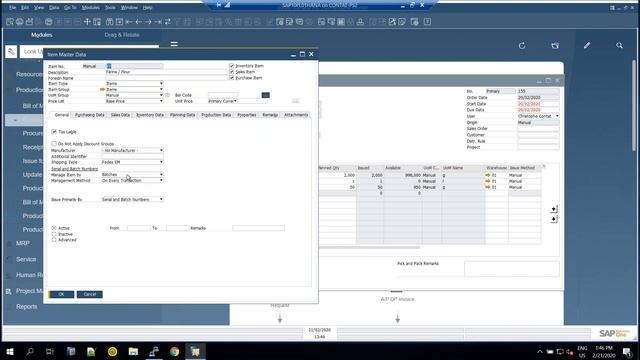Select the Active radio button
Viewport: 640px width, 360px height.
[54, 228]
